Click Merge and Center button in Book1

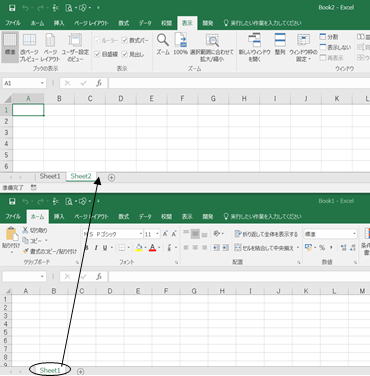[x=264, y=248]
